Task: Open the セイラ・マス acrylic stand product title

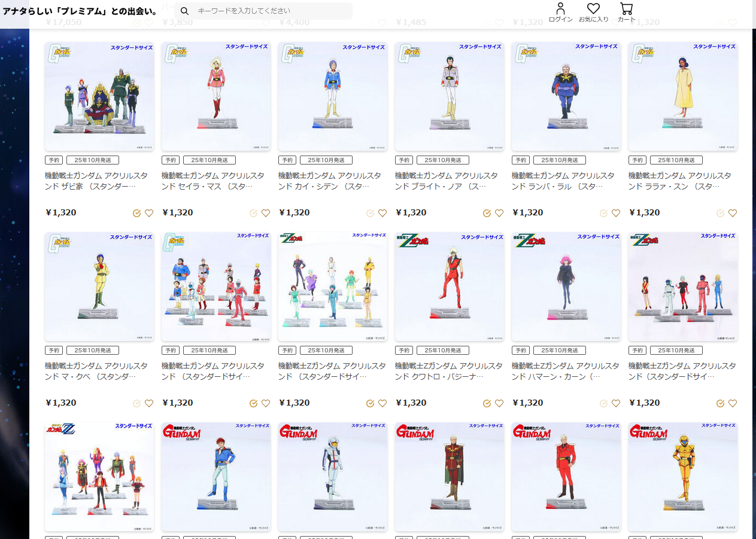Action: 213,181
